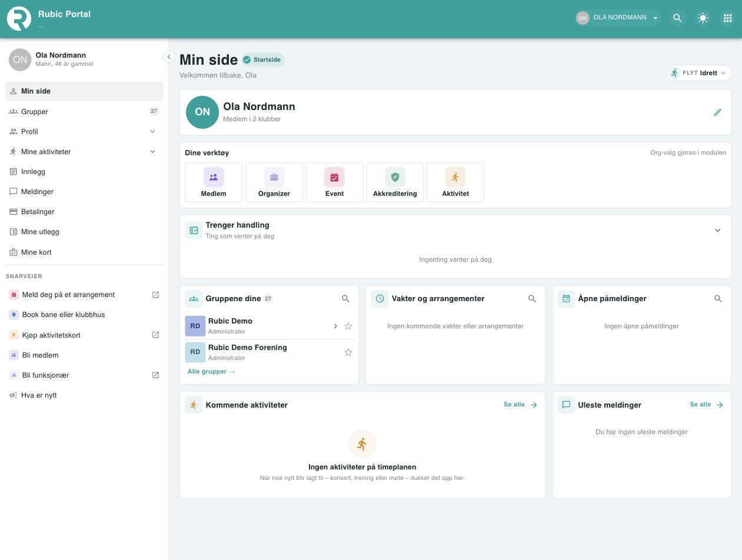Click the external link icon beside Kjøp aktivitetskort
Screen dimensions: 742x560
click(x=155, y=335)
